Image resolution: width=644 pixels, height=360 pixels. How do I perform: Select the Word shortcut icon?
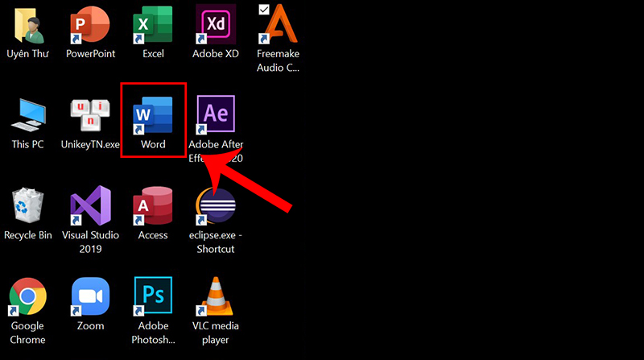pyautogui.click(x=153, y=115)
